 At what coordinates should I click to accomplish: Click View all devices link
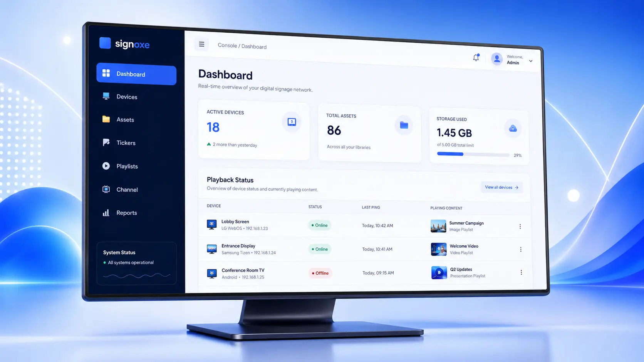pos(501,187)
